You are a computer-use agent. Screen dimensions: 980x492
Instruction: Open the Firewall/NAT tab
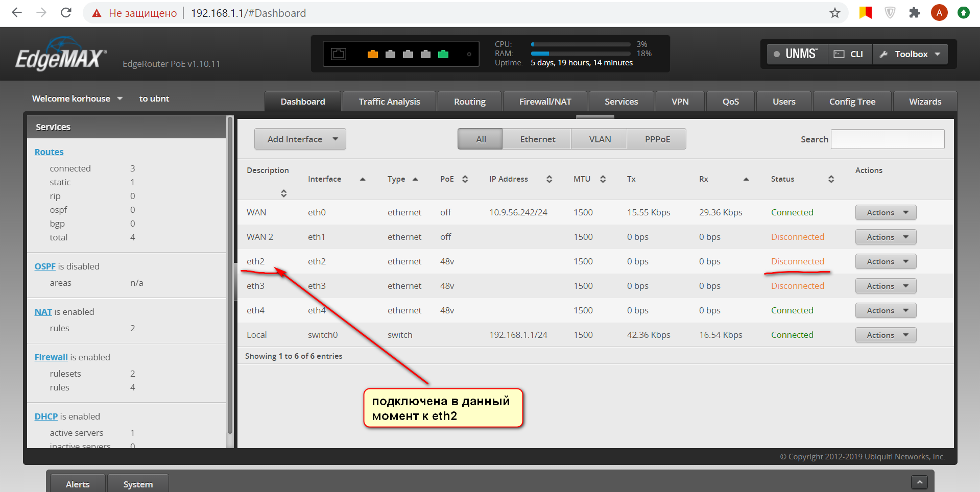point(545,102)
